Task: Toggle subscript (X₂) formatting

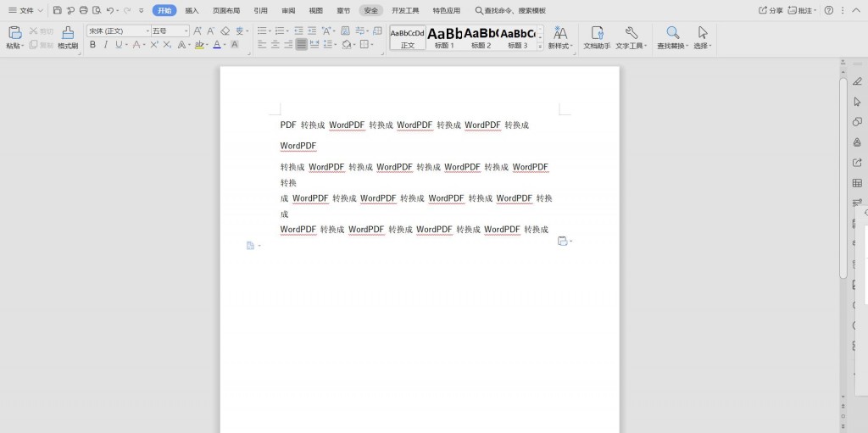Action: click(x=167, y=44)
